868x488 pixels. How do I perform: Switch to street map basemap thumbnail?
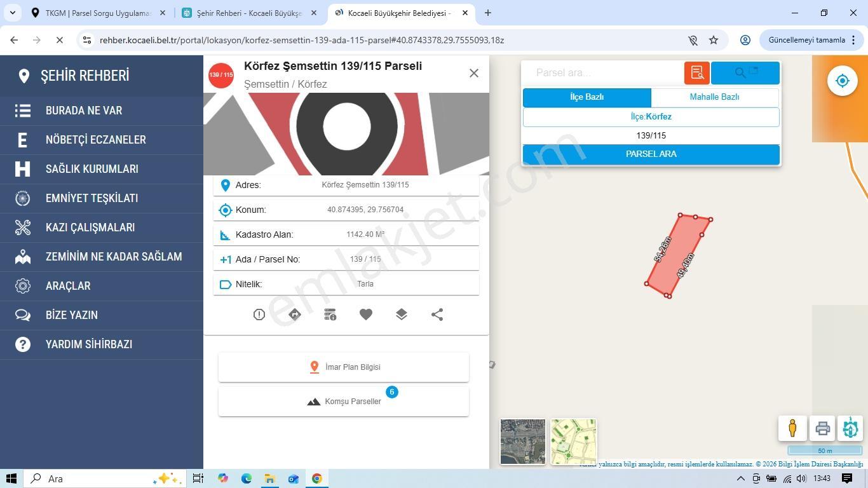tap(573, 442)
